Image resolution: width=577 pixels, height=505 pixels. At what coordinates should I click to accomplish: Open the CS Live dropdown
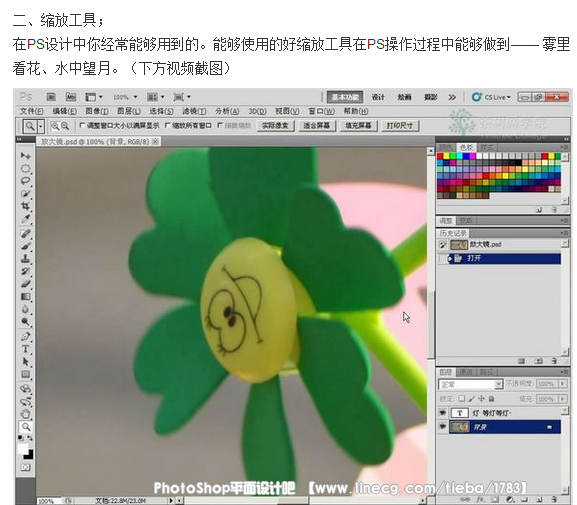click(x=492, y=97)
